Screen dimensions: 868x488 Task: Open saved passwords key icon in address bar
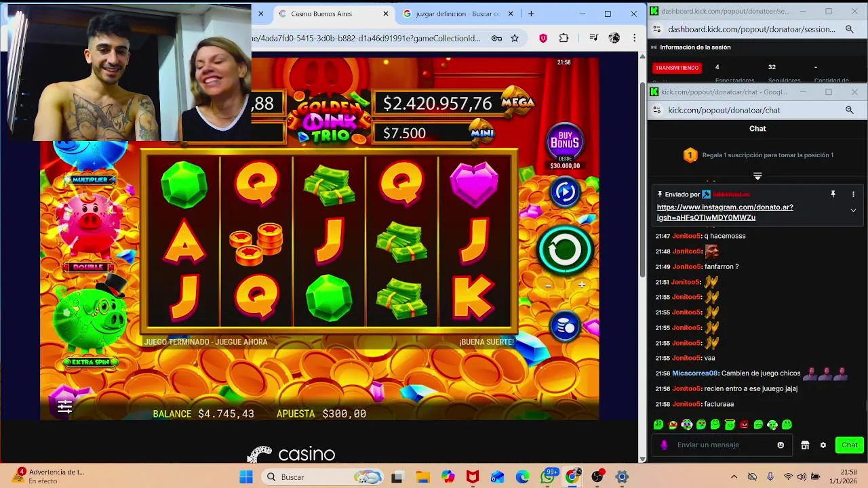point(496,38)
